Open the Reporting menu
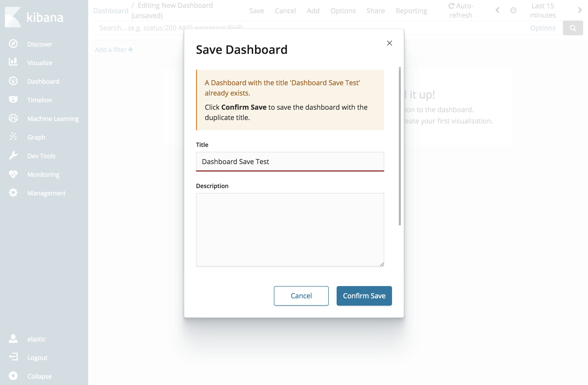The height and width of the screenshot is (385, 588). pyautogui.click(x=411, y=11)
